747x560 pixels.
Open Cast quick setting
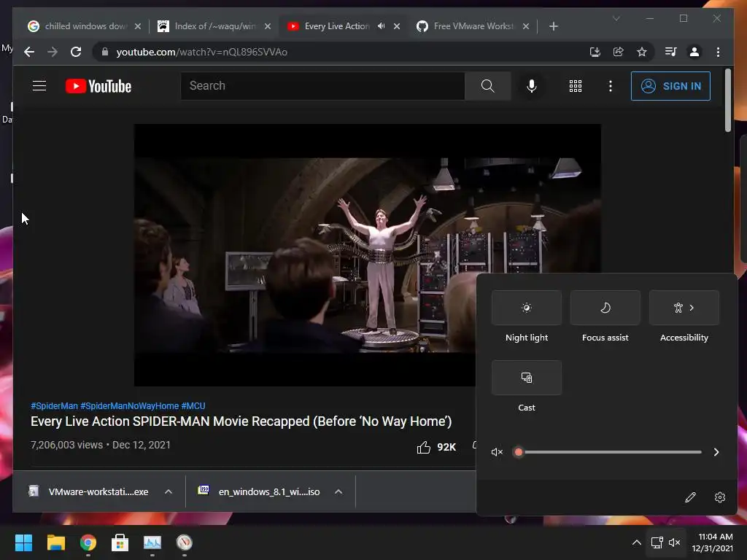pos(527,378)
